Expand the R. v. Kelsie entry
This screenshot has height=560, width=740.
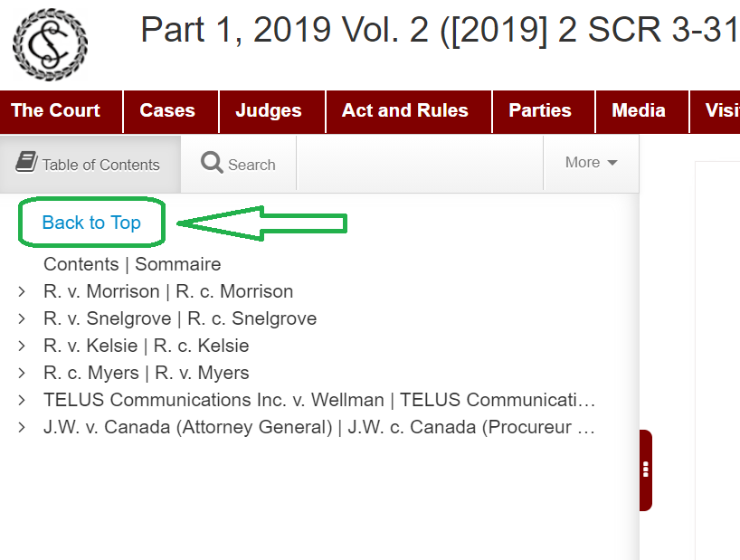(x=22, y=346)
